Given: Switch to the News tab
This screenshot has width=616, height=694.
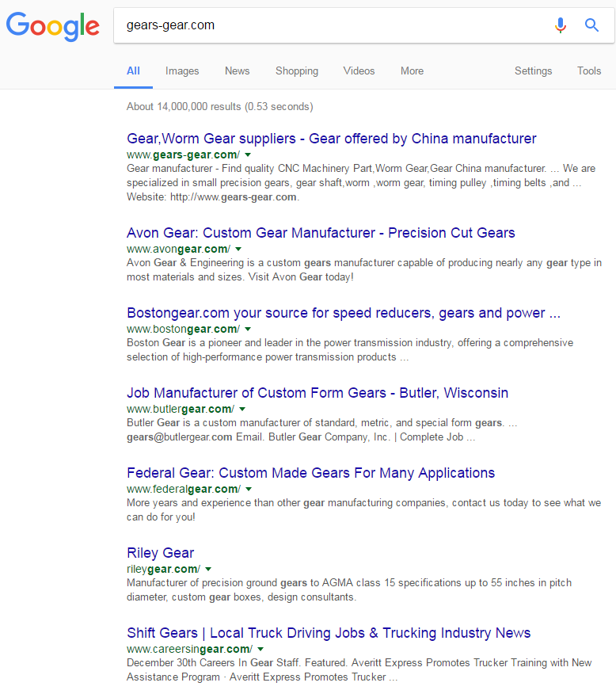Looking at the screenshot, I should [237, 71].
